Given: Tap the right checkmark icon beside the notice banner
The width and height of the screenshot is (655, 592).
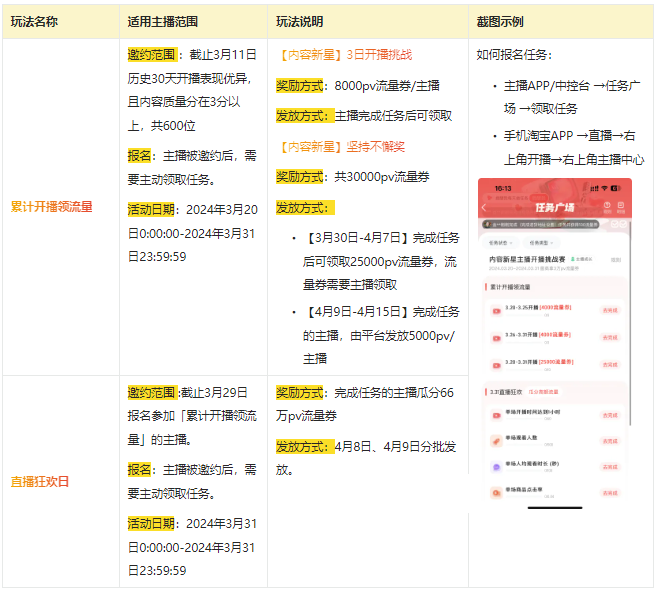Looking at the screenshot, I should 623,224.
